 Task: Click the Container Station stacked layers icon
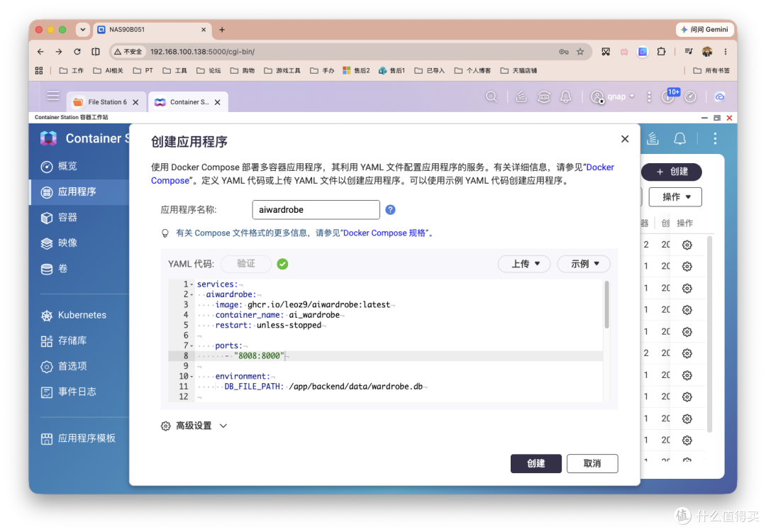click(653, 139)
